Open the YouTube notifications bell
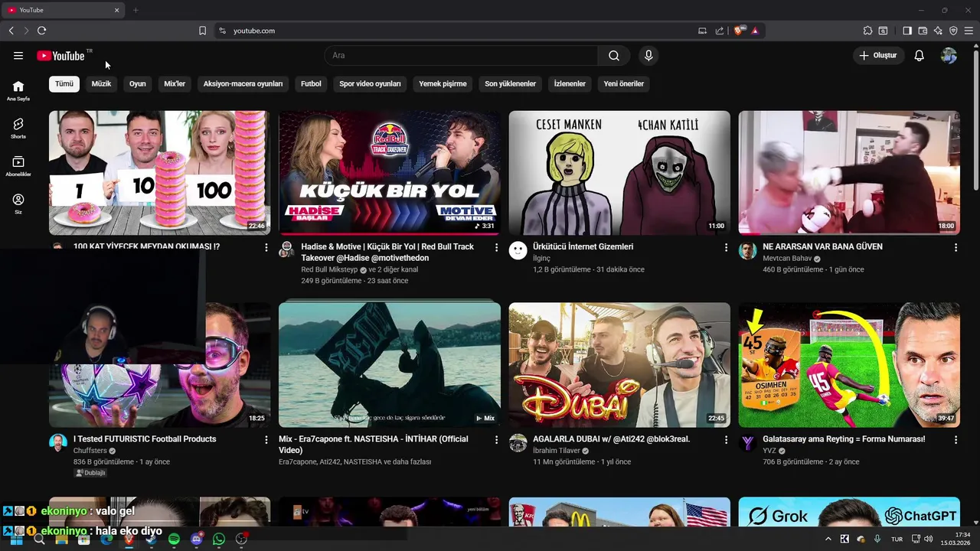Image resolution: width=980 pixels, height=551 pixels. tap(919, 55)
